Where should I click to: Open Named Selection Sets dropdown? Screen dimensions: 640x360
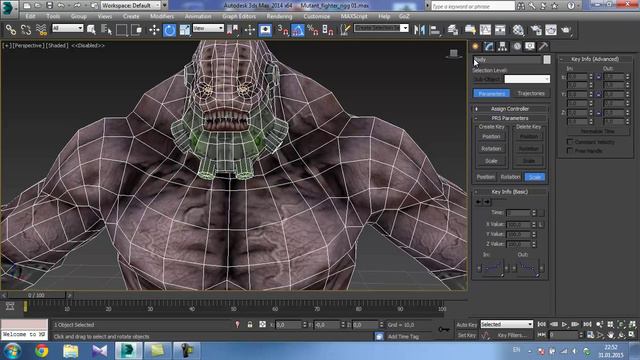[x=381, y=28]
